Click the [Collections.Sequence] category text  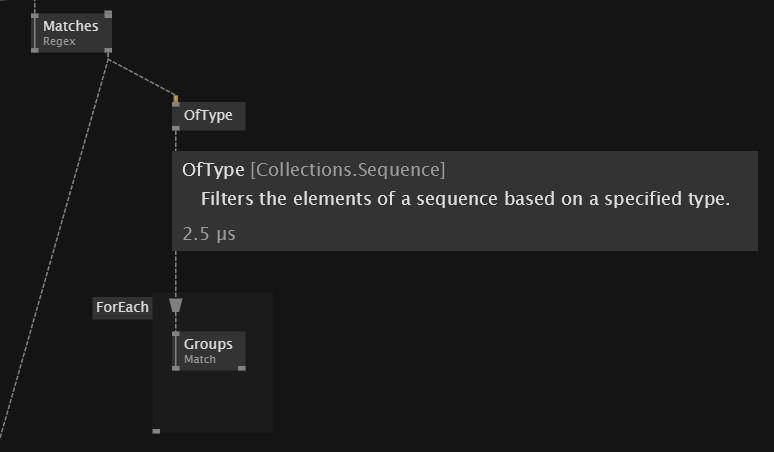(348, 169)
